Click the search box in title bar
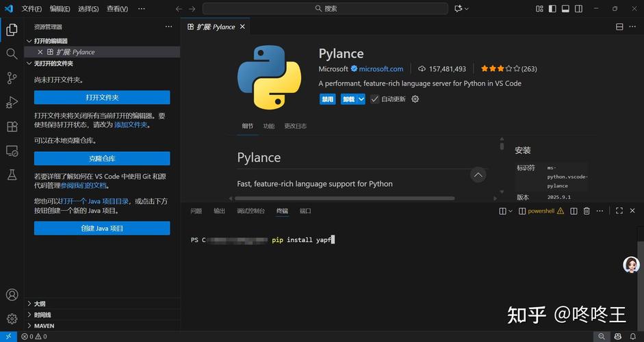 (325, 9)
